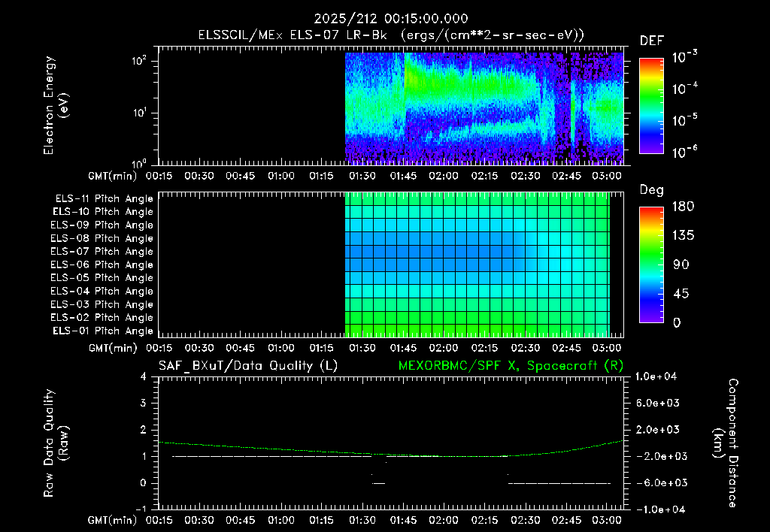Viewport: 770px width, 532px height.
Task: Click the 01:30 time tick under the spectrogram panel
Action: [x=362, y=176]
